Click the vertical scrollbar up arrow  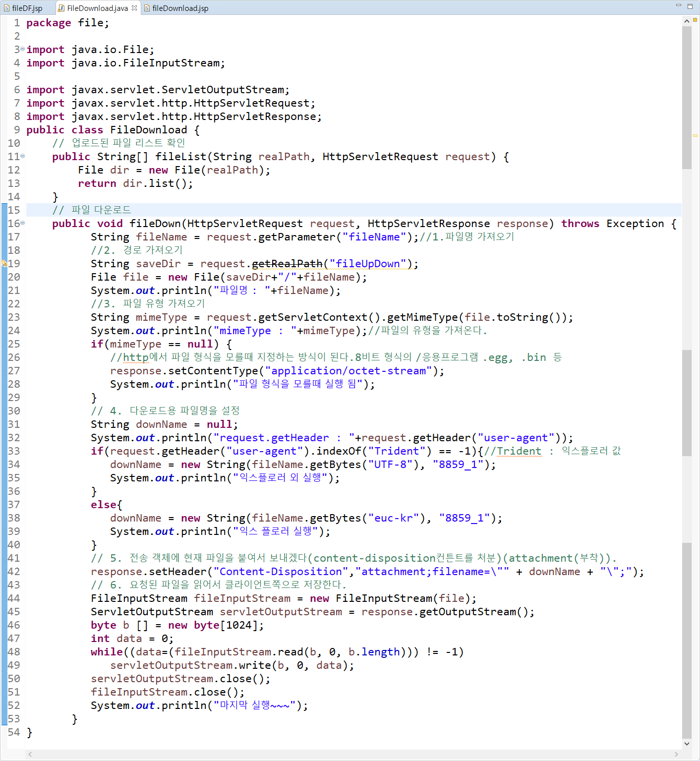tap(687, 21)
